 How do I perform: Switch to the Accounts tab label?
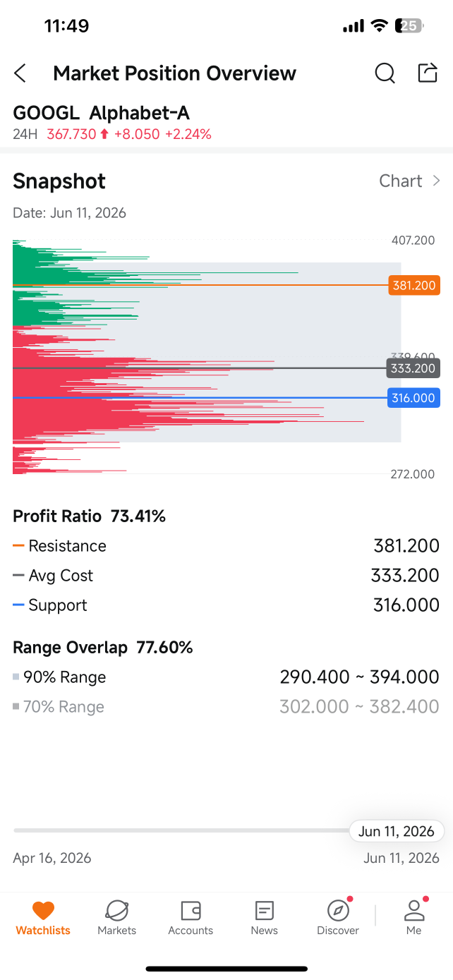click(x=191, y=931)
